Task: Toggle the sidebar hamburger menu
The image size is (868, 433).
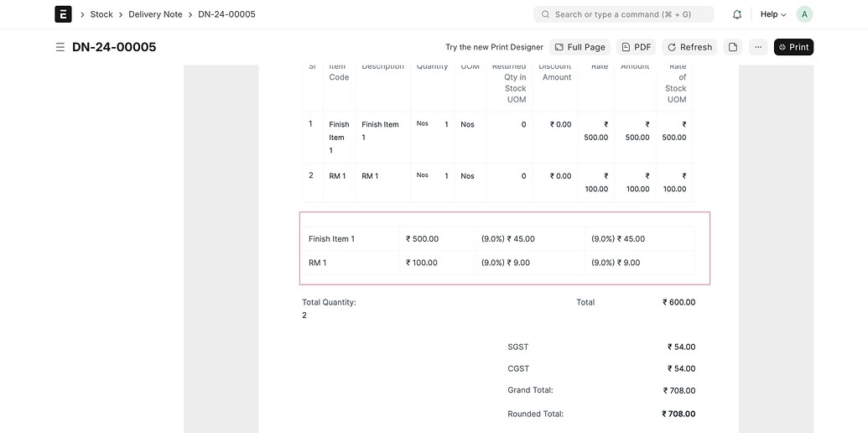Action: (60, 47)
